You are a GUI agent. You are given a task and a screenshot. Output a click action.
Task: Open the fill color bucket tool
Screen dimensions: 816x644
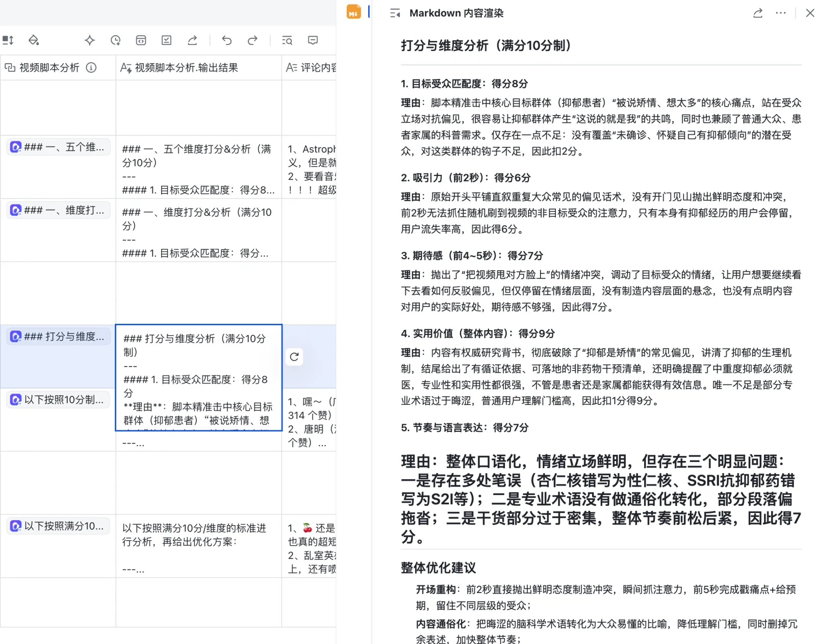click(x=34, y=40)
